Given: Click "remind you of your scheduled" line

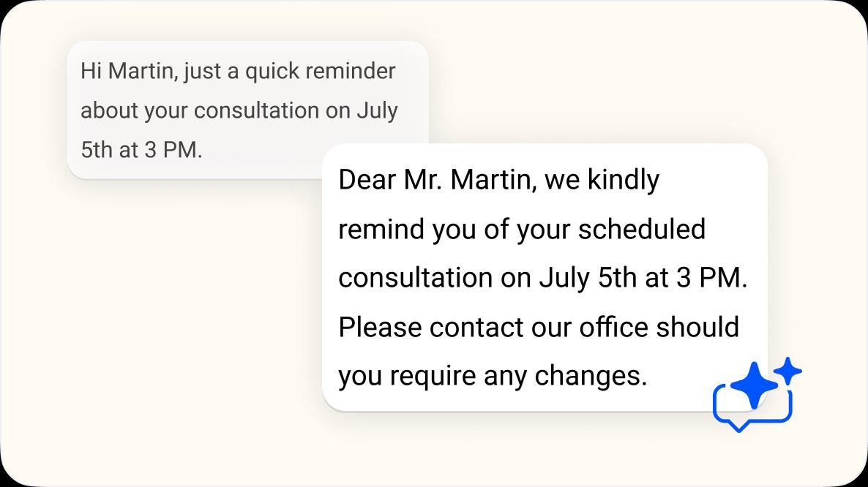Looking at the screenshot, I should pos(521,230).
